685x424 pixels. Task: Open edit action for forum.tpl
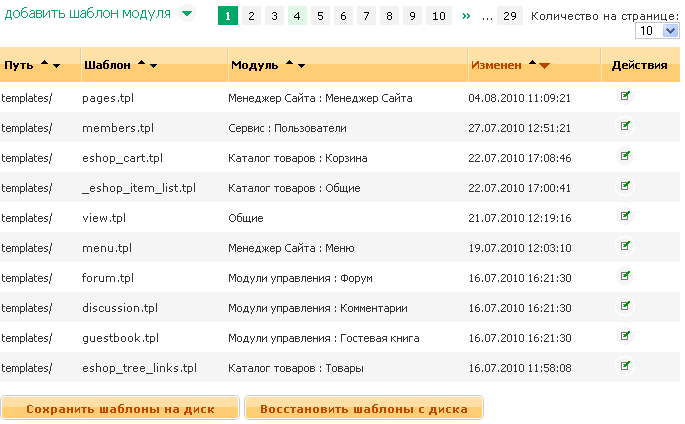click(x=626, y=277)
